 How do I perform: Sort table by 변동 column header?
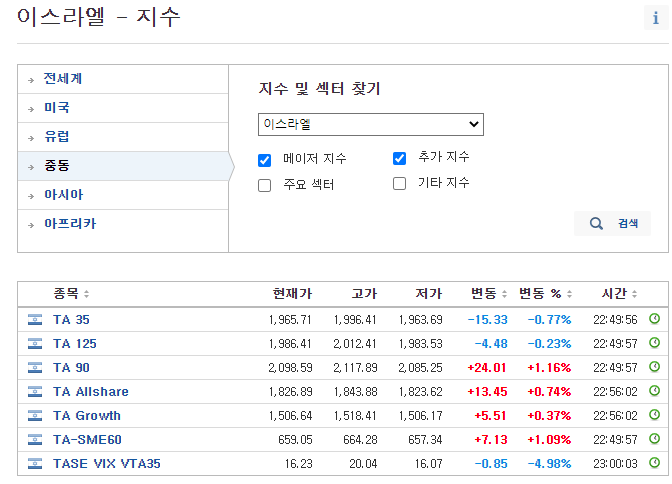pyautogui.click(x=484, y=293)
